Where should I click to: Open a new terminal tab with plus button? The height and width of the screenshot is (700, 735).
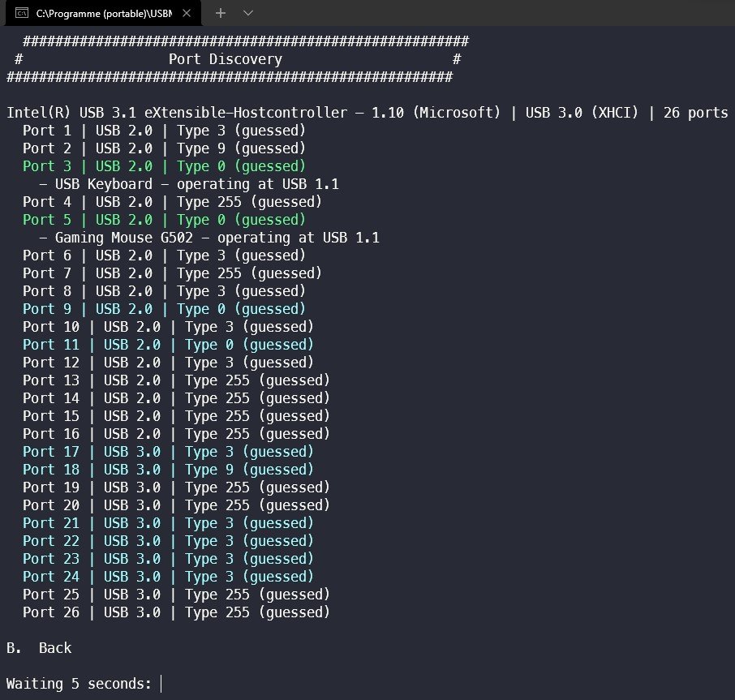point(218,13)
